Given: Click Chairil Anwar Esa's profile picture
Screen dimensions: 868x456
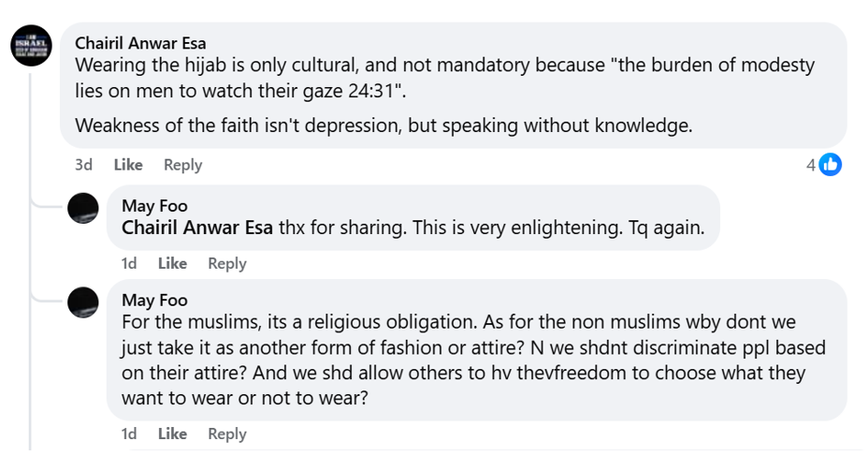Looking at the screenshot, I should [x=32, y=44].
